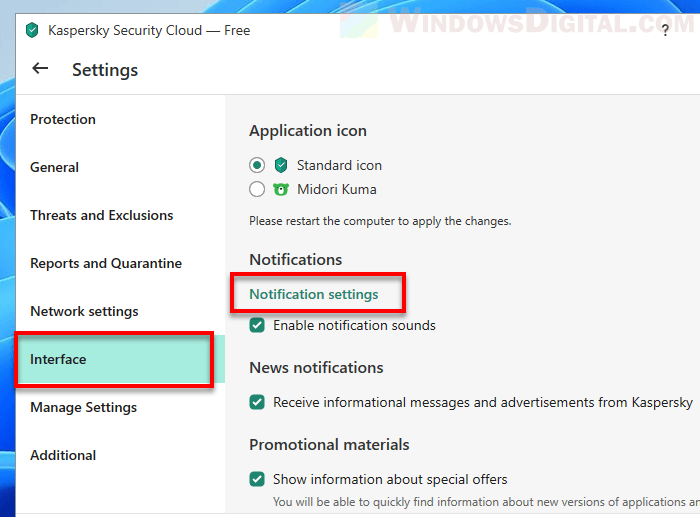
Task: Click the Midori Kuma bear icon
Action: [x=281, y=189]
